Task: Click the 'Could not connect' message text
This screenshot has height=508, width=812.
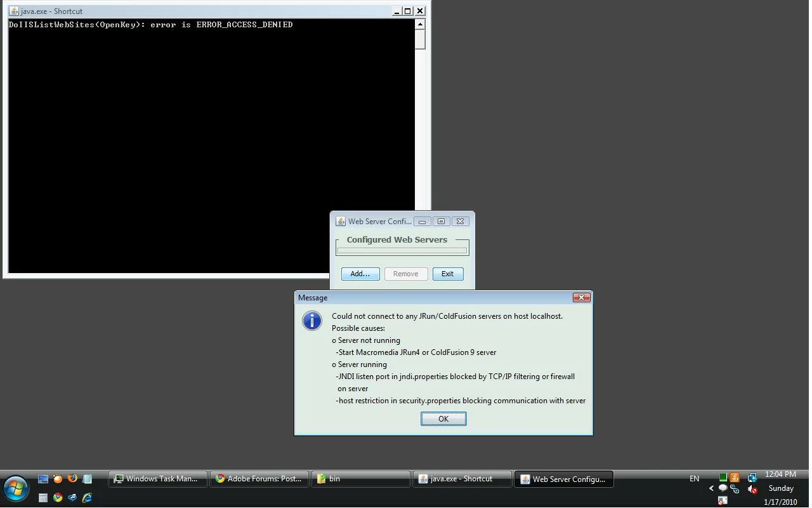Action: pyautogui.click(x=447, y=316)
